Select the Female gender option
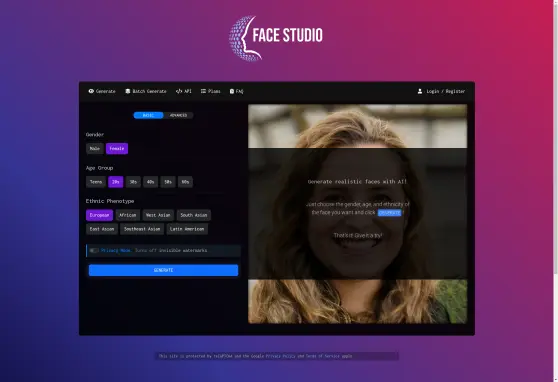This screenshot has height=382, width=558. 117,148
